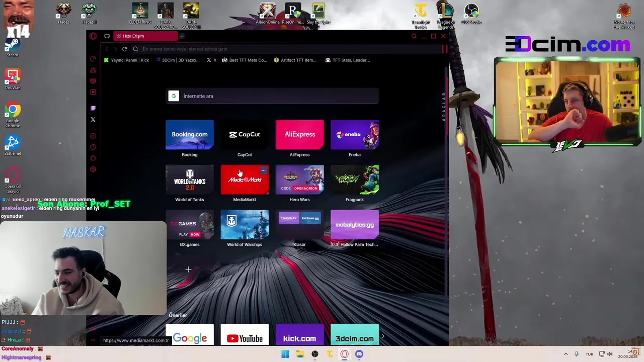Open AlbionOnline desktop shortcut
This screenshot has height=362, width=644.
point(268,14)
